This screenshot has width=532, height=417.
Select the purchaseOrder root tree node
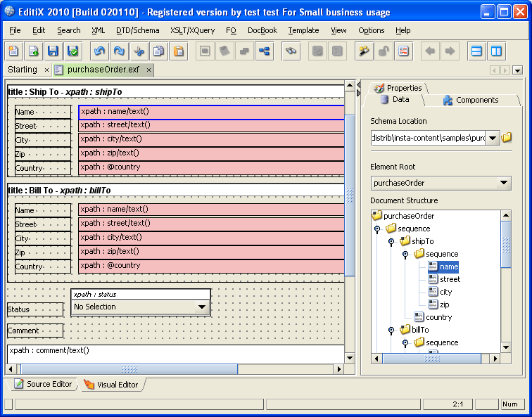click(x=403, y=216)
